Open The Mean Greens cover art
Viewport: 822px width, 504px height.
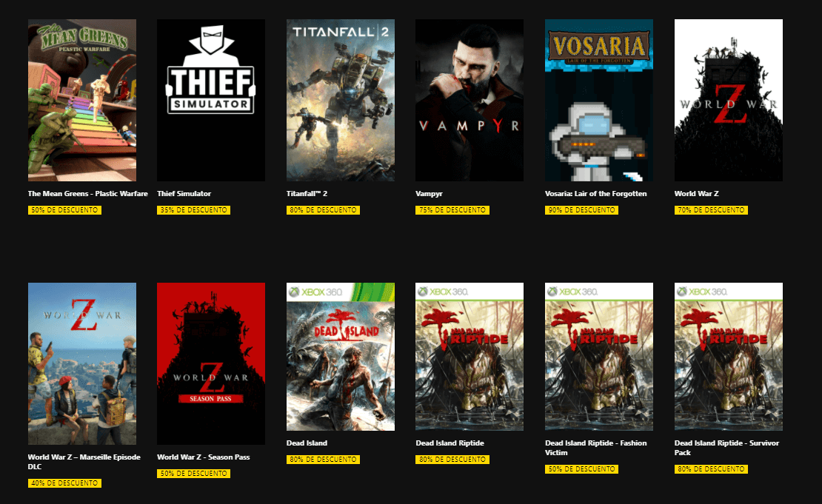[x=82, y=100]
